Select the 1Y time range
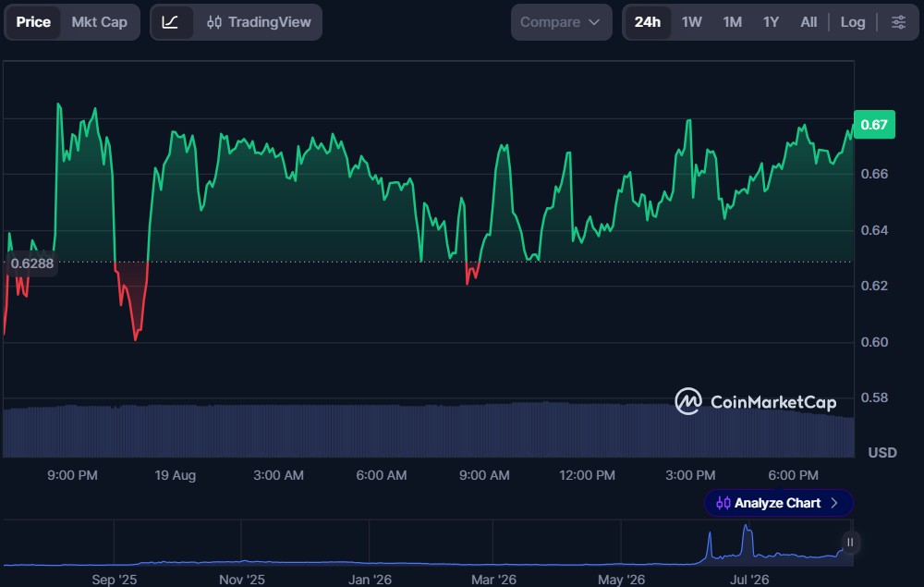 pyautogui.click(x=771, y=22)
